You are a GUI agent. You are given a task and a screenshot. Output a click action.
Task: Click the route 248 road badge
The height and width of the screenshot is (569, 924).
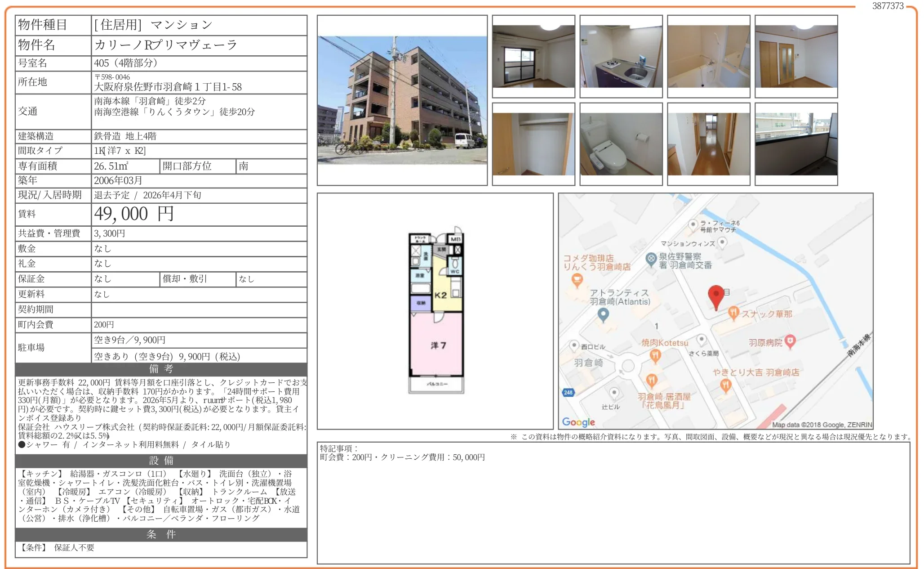(x=568, y=392)
